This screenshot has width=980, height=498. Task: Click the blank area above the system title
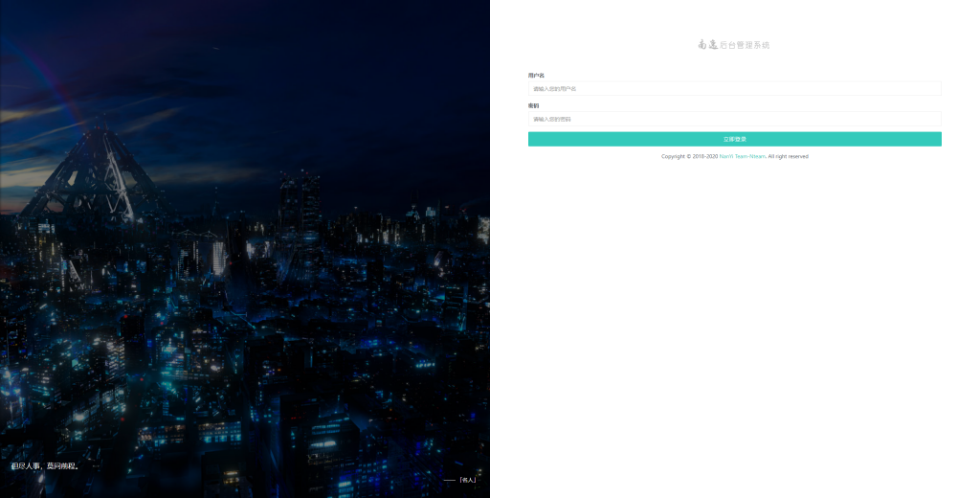(734, 17)
